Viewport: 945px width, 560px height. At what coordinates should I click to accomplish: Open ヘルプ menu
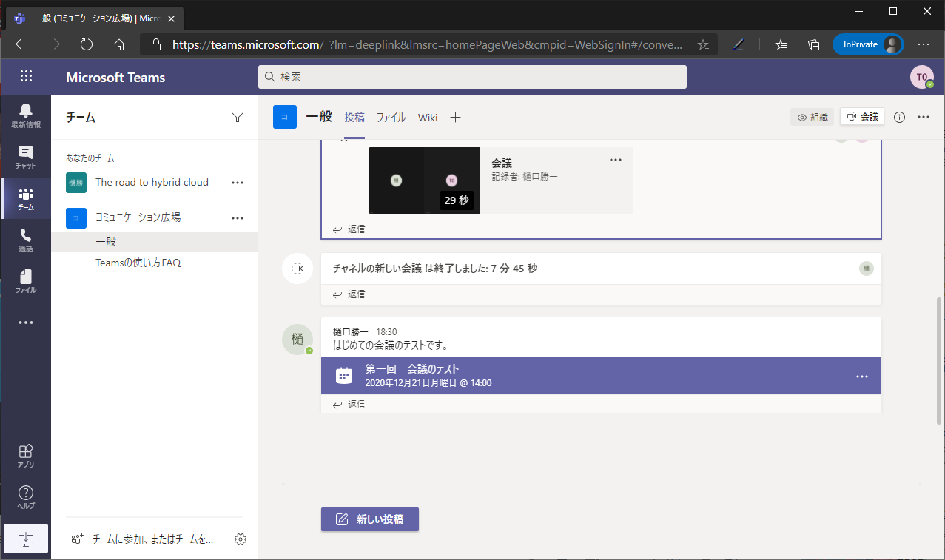(x=26, y=497)
